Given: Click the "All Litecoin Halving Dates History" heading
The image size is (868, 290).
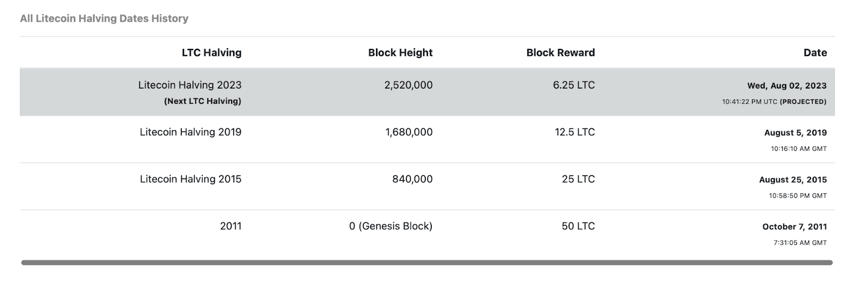Looking at the screenshot, I should point(104,18).
